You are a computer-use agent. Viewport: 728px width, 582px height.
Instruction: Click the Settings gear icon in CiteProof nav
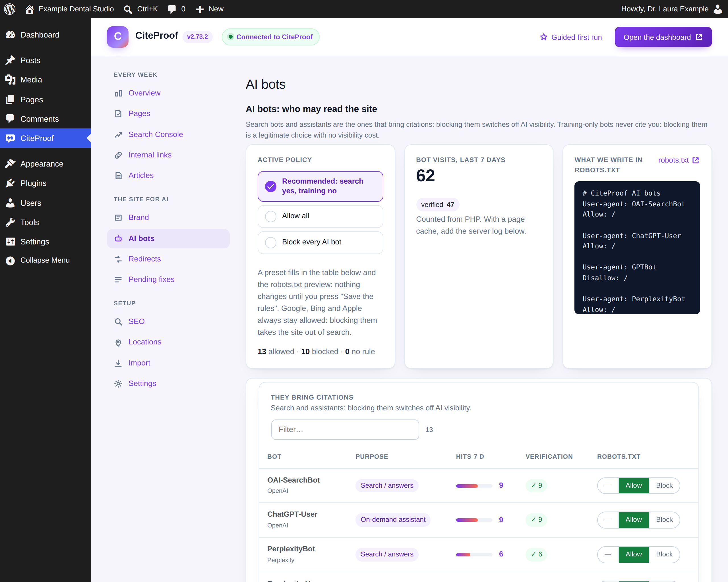118,384
